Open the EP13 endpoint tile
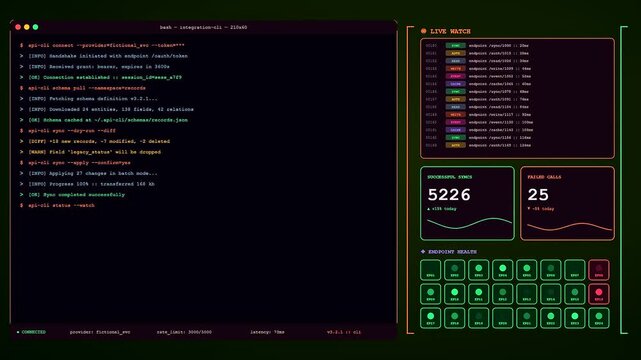 click(527, 294)
